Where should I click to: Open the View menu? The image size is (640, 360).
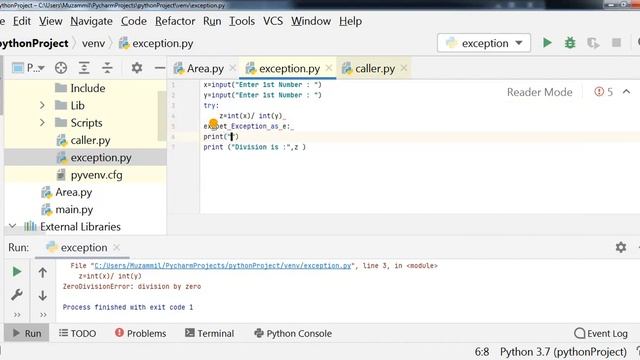pyautogui.click(x=51, y=21)
